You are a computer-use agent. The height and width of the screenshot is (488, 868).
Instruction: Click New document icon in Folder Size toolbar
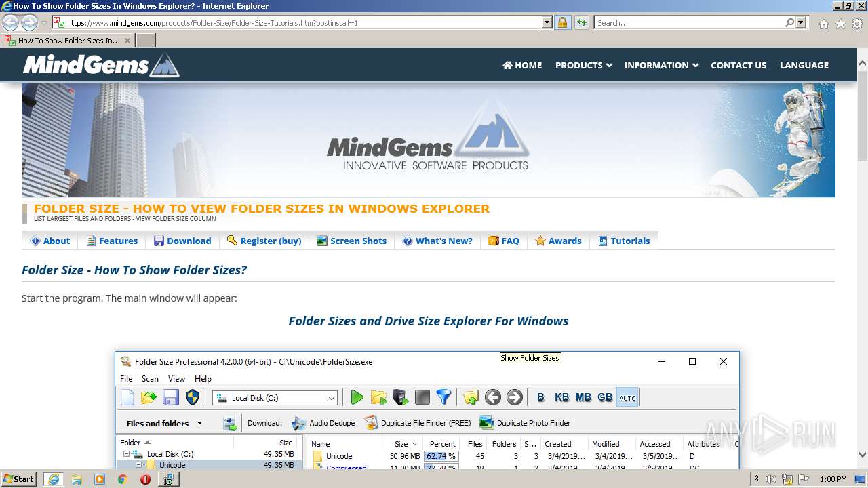127,398
